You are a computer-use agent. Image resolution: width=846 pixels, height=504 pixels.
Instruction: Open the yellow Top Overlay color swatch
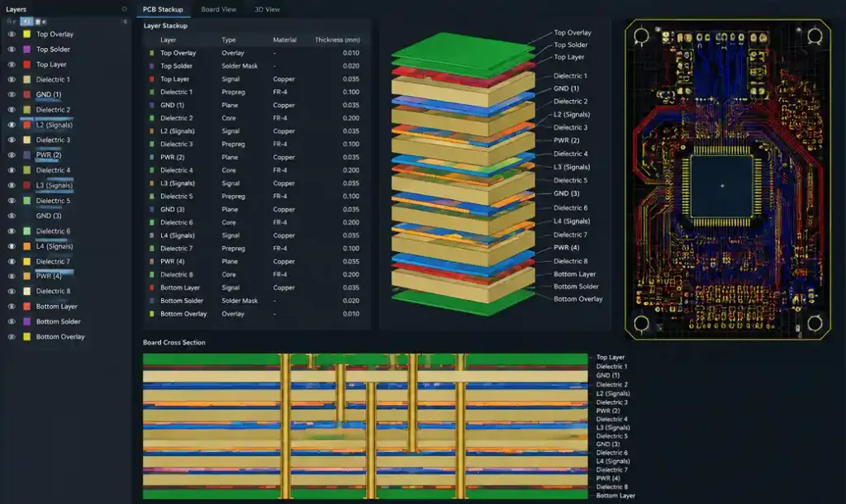[x=26, y=34]
